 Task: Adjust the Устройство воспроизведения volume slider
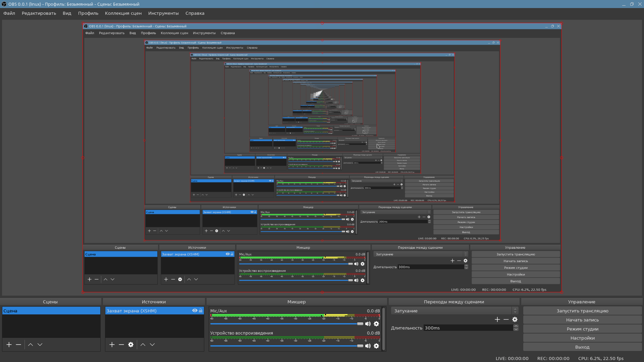click(x=287, y=346)
